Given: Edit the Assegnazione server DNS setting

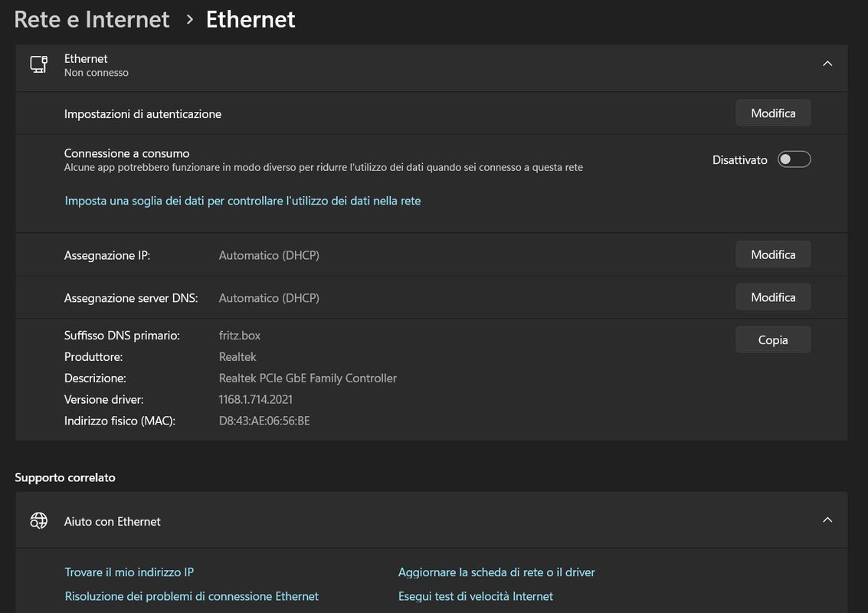Looking at the screenshot, I should (772, 297).
